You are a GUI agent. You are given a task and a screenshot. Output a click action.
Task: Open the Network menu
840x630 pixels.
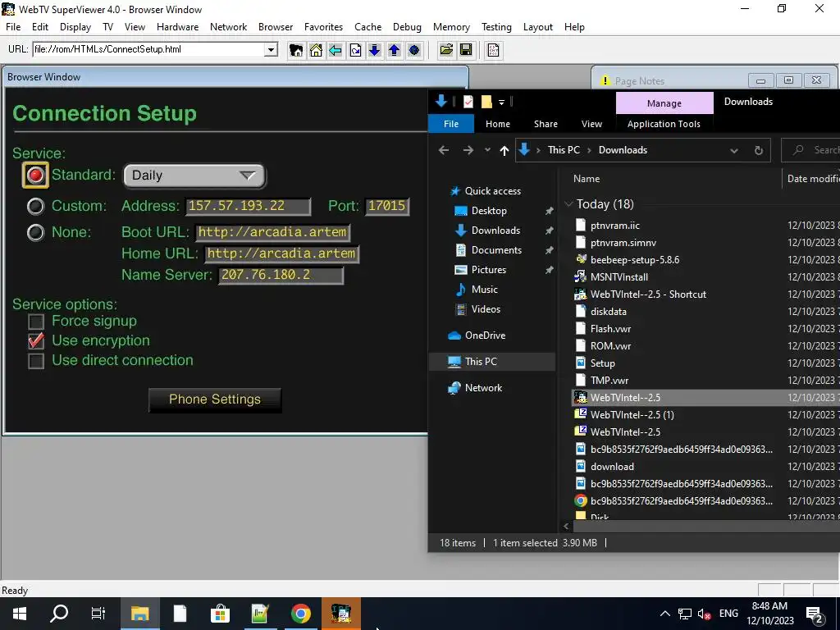click(228, 27)
